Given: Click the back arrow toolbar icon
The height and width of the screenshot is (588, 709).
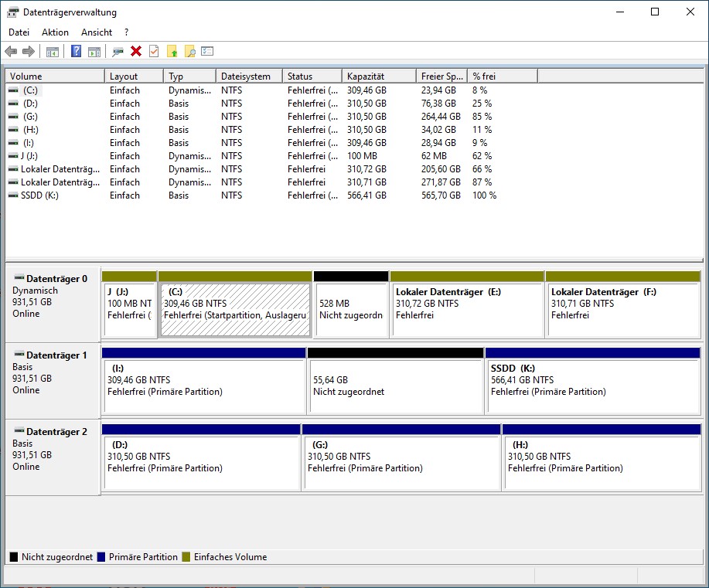Looking at the screenshot, I should [11, 52].
